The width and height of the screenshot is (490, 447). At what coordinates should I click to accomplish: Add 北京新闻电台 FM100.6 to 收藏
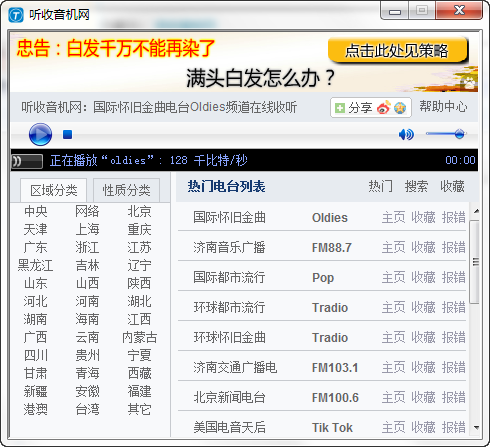[423, 397]
